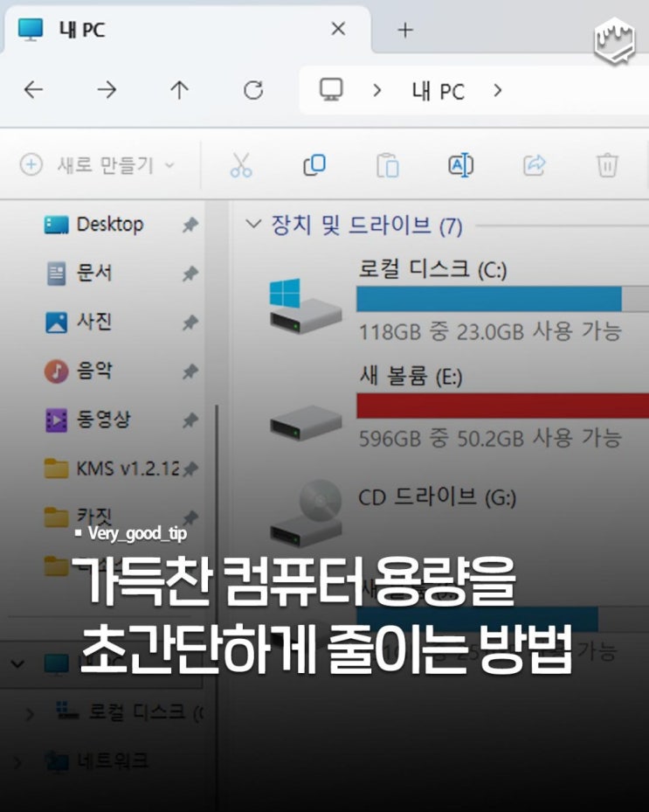This screenshot has height=812, width=649.
Task: Open Desktop in the sidebar
Action: pyautogui.click(x=110, y=225)
